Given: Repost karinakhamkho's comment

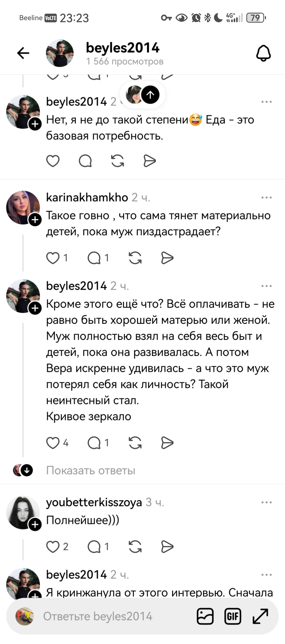Looking at the screenshot, I should [135, 258].
